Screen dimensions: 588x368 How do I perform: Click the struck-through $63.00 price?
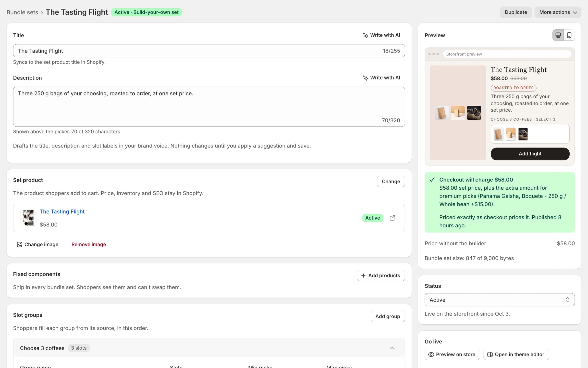tap(518, 78)
